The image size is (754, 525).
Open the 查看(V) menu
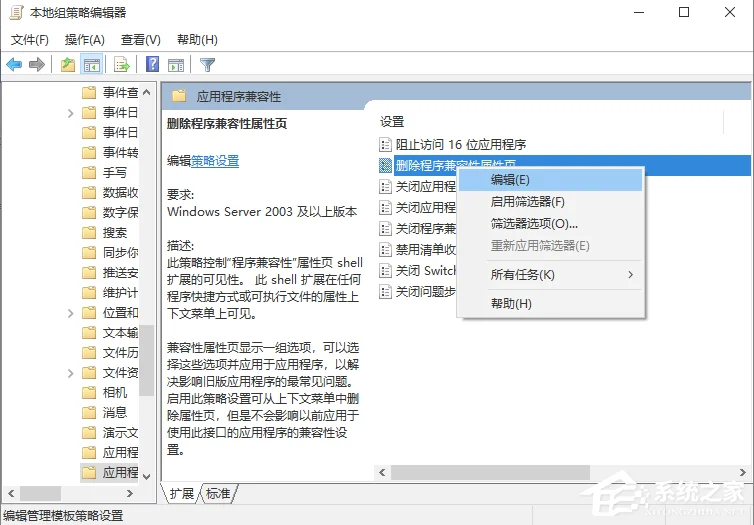(x=140, y=40)
